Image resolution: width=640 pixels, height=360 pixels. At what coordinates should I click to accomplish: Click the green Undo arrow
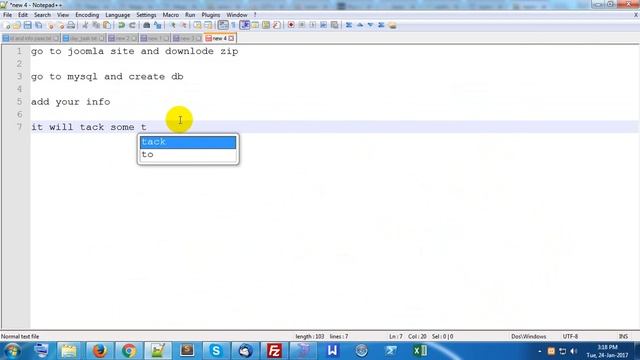point(121,25)
